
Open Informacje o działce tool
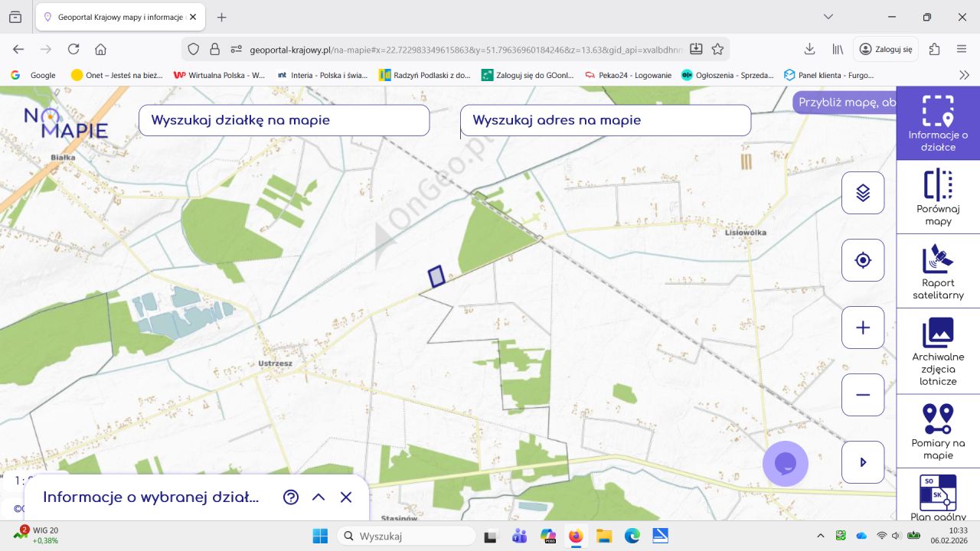tap(938, 122)
